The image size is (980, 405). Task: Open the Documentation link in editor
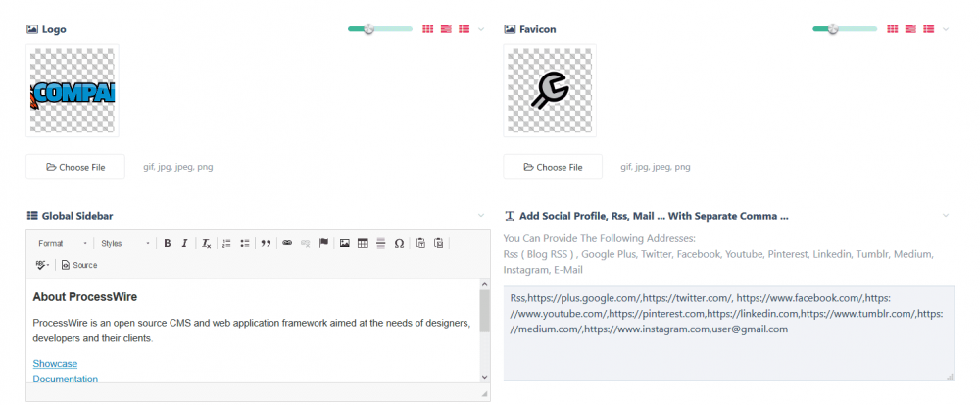pyautogui.click(x=66, y=379)
